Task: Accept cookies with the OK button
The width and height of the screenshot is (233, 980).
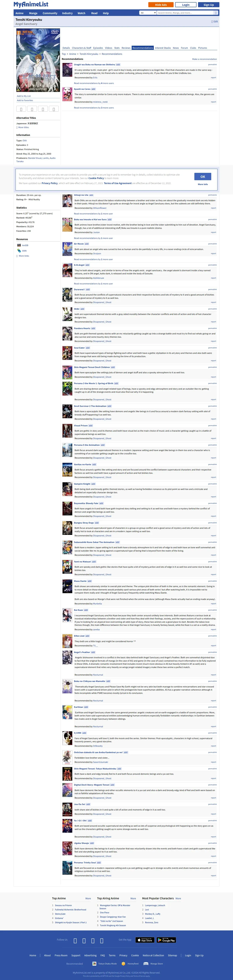Action: click(203, 177)
